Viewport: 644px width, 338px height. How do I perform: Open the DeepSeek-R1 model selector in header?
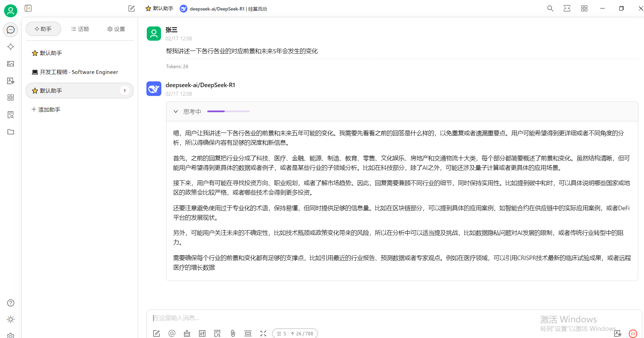(223, 9)
